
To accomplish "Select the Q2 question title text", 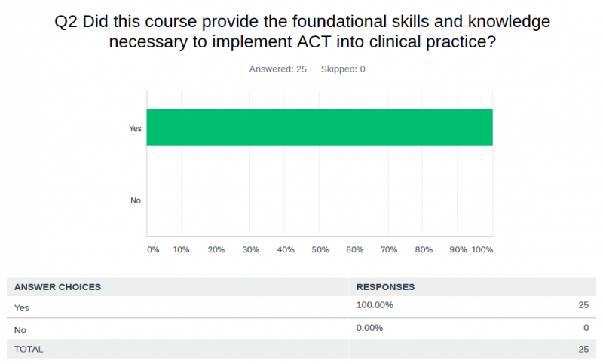I will [x=302, y=32].
